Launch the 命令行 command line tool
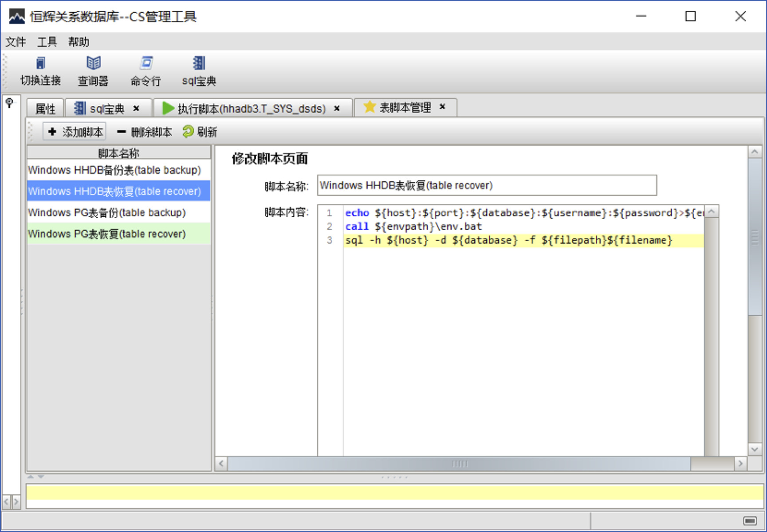Image resolution: width=767 pixels, height=532 pixels. coord(146,71)
